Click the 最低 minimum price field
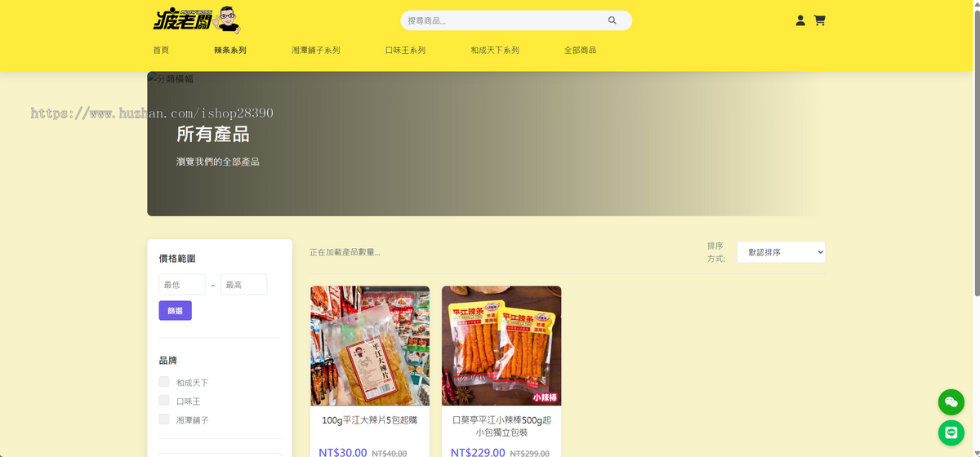Image resolution: width=980 pixels, height=457 pixels. tap(181, 285)
